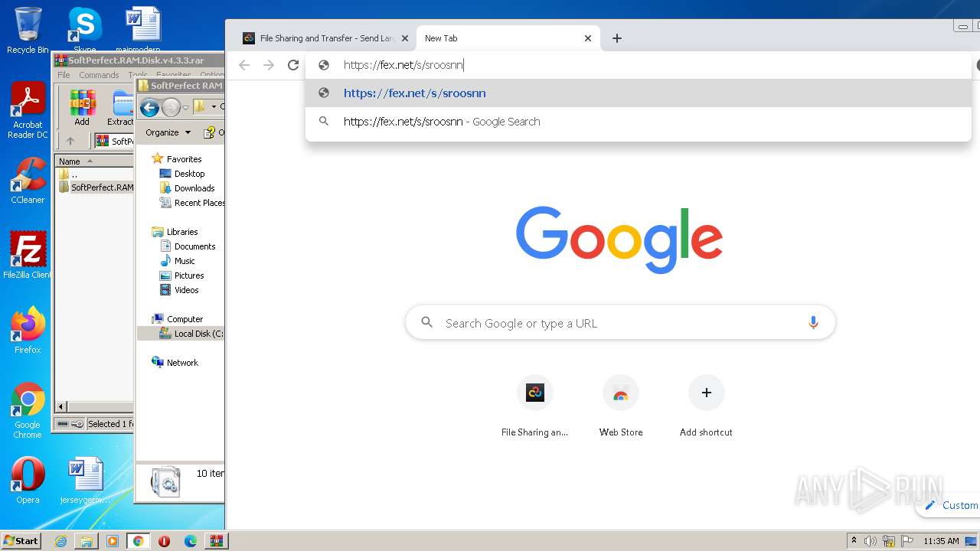
Task: Click the Opera taskbar icon
Action: (x=164, y=541)
